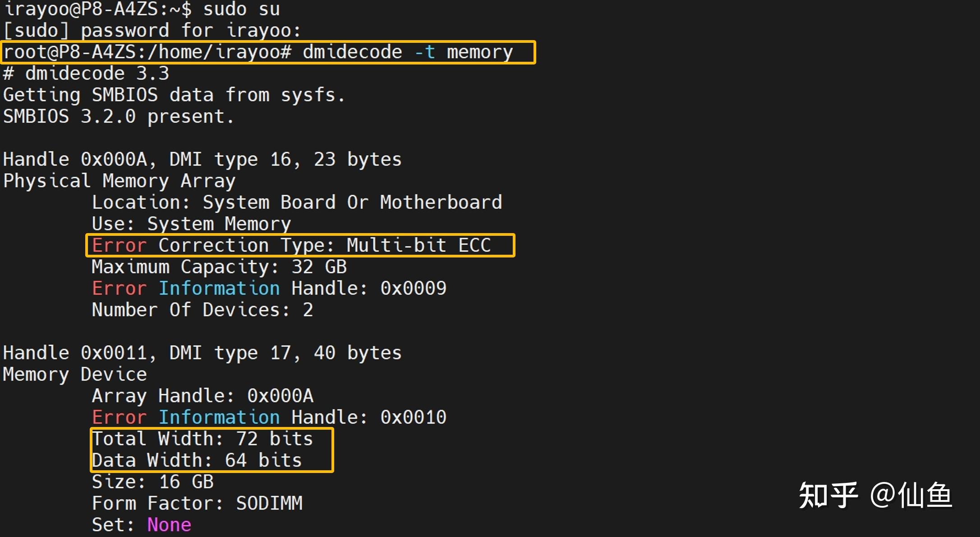Click the Total Width 72 bits text

[202, 439]
